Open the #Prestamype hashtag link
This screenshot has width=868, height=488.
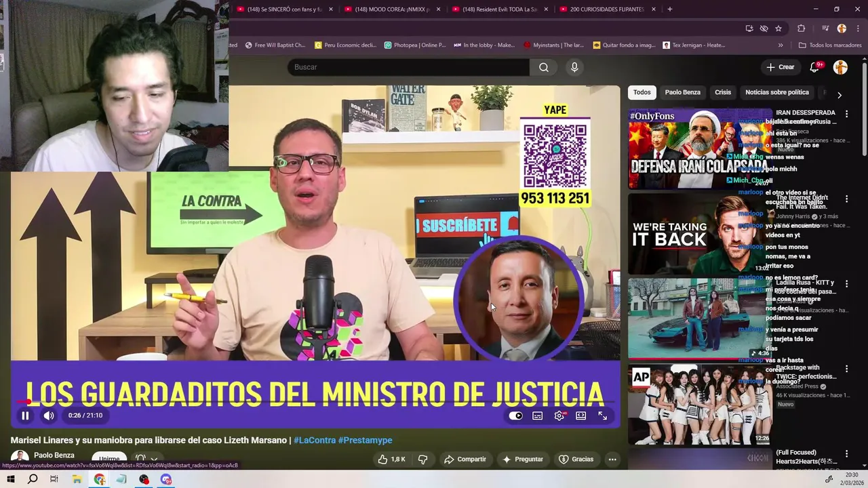click(366, 440)
